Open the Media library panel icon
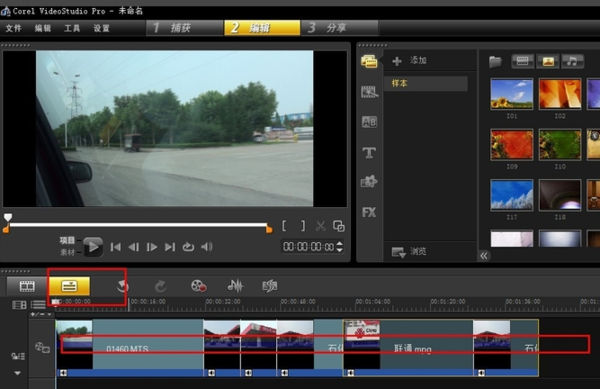 (x=369, y=61)
